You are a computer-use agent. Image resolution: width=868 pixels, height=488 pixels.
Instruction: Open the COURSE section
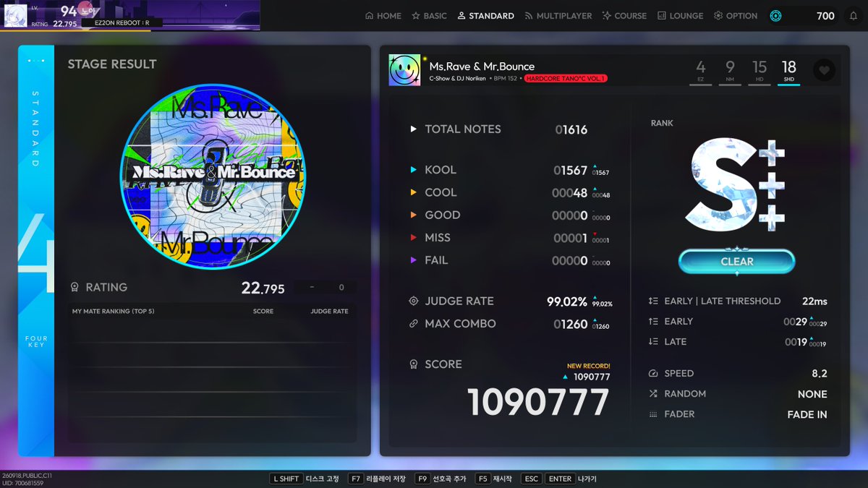624,16
